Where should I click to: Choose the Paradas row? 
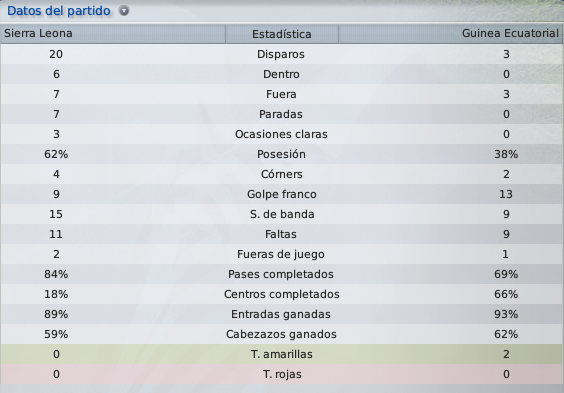pos(282,114)
